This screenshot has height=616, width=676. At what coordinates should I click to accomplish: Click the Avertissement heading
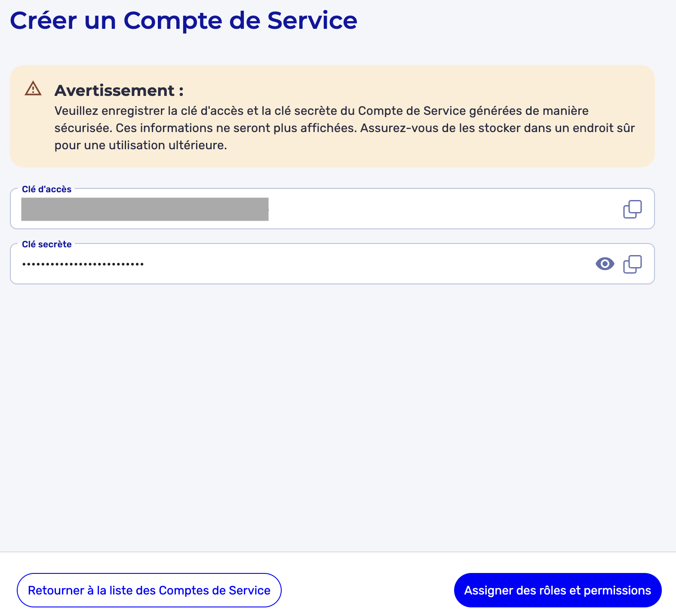119,90
